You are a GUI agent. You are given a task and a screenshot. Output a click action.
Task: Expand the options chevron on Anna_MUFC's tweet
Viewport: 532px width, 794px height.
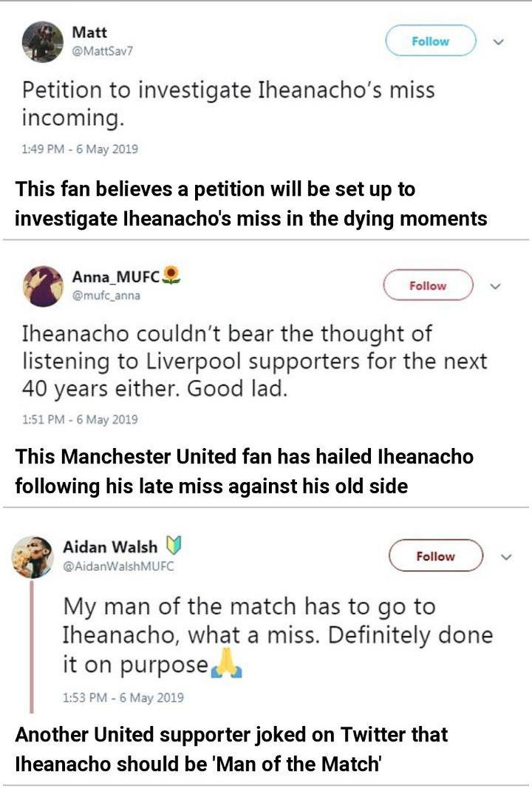496,286
